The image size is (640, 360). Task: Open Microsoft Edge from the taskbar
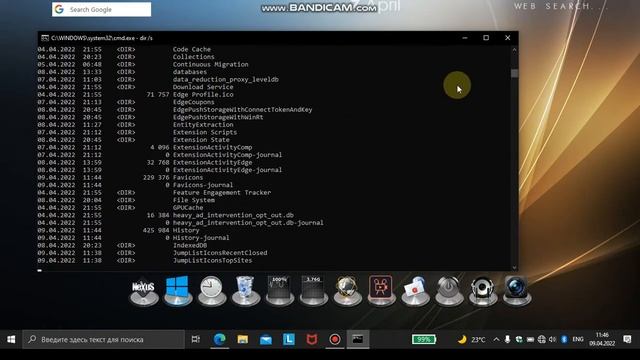220,339
